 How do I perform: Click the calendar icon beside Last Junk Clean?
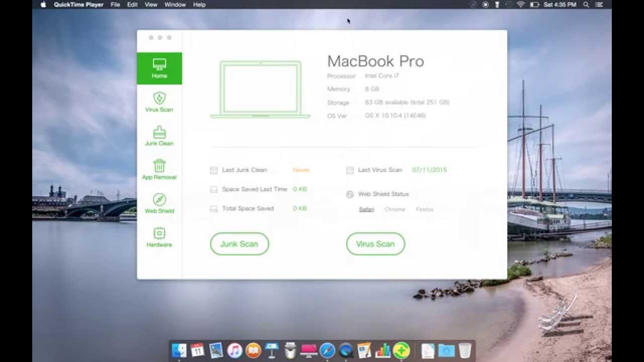point(214,170)
